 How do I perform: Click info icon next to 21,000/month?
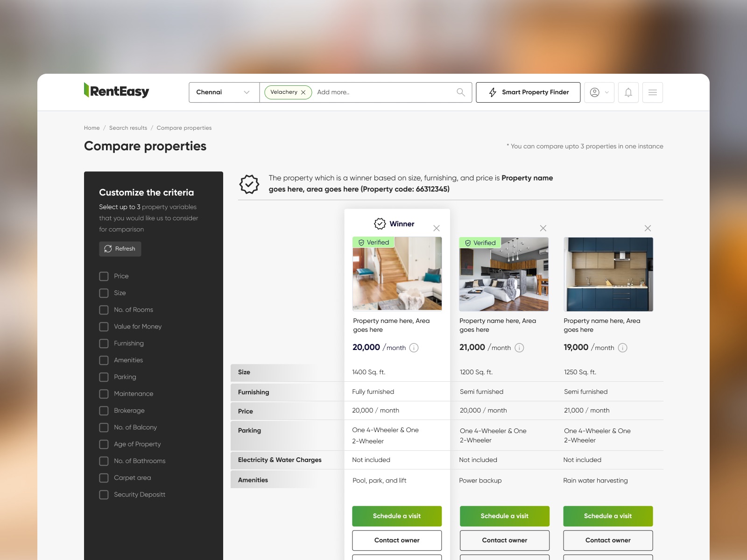pyautogui.click(x=519, y=348)
